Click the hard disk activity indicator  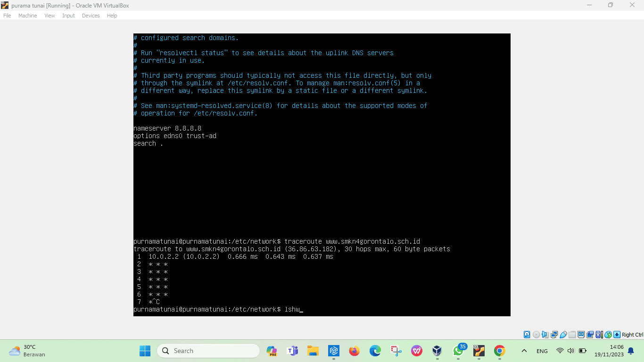(x=527, y=335)
